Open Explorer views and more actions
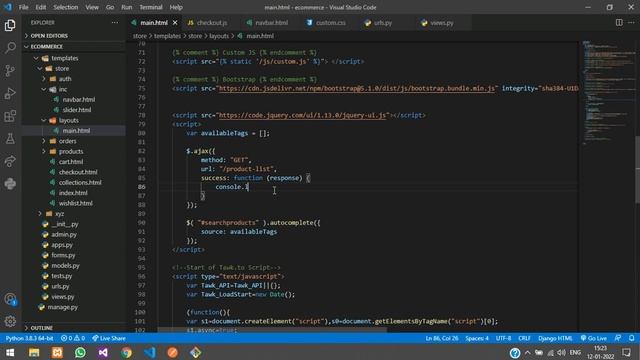Image resolution: width=640 pixels, height=360 pixels. (115, 23)
